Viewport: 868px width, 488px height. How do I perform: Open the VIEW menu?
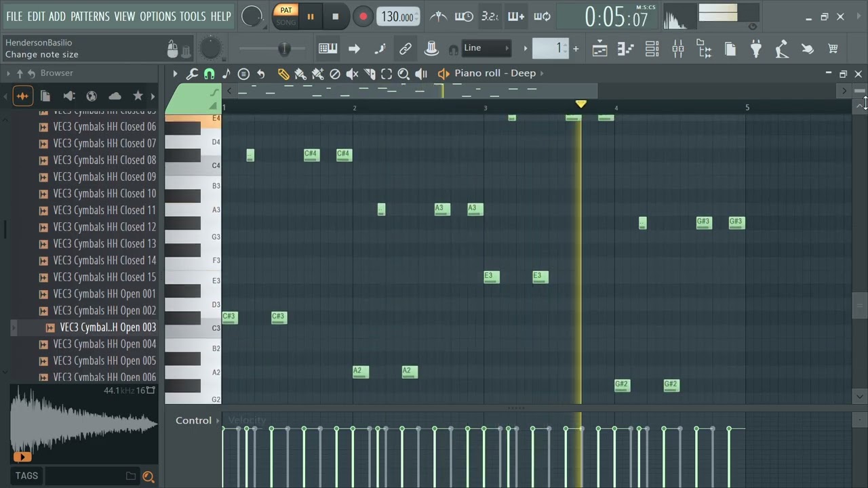(124, 16)
